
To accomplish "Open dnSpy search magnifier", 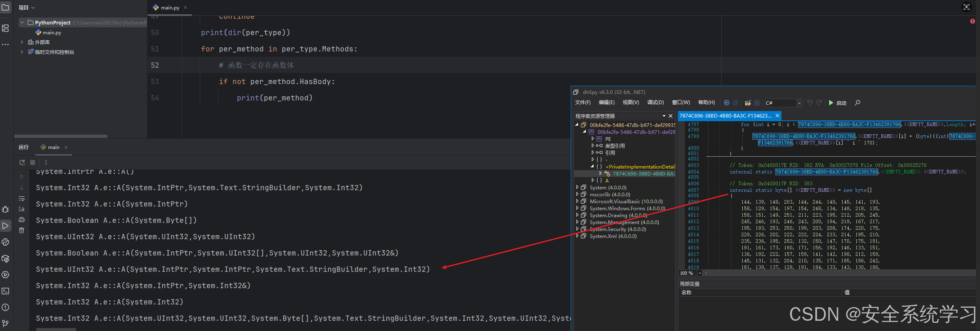I will coord(857,103).
